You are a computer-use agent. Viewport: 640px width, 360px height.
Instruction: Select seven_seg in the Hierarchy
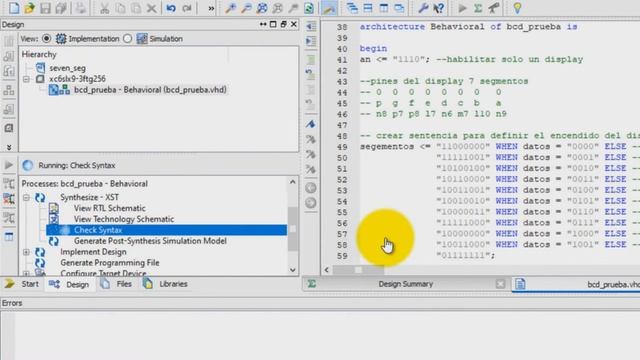(x=67, y=68)
